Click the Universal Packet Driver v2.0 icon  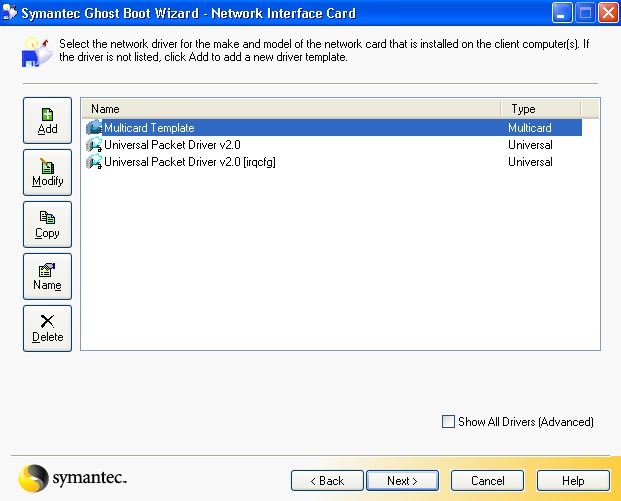coord(94,145)
